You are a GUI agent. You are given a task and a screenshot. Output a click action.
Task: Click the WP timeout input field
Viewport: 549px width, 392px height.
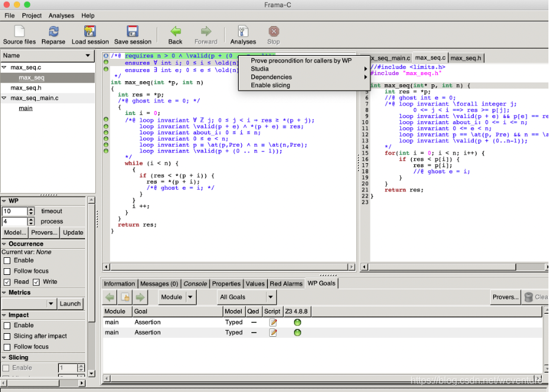[x=15, y=211]
